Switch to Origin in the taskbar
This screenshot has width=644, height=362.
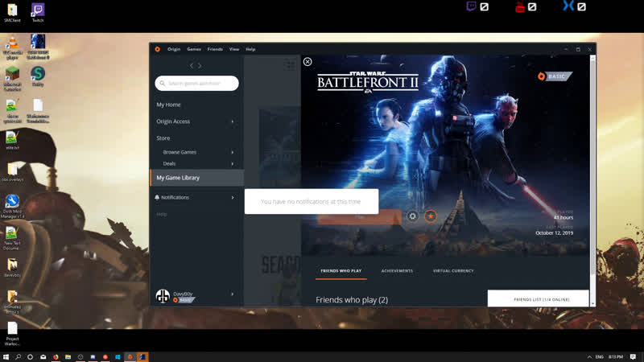coord(130,356)
